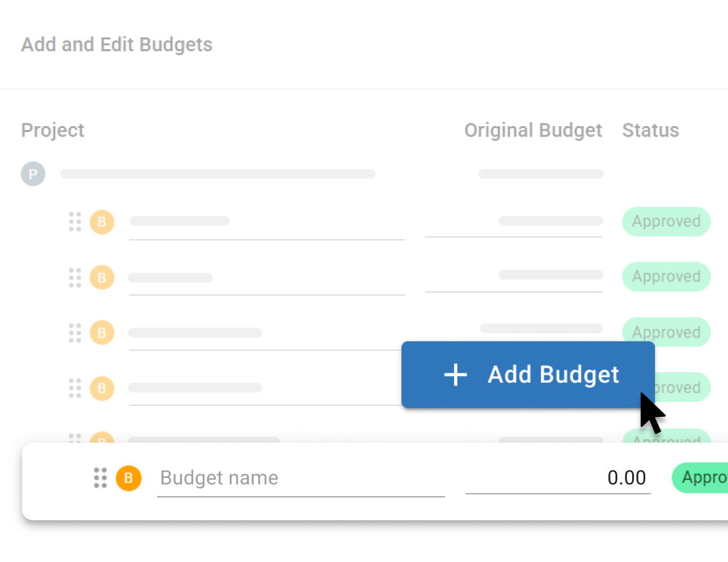
Task: Click the drag handle next to the Budget name field
Action: [x=101, y=478]
